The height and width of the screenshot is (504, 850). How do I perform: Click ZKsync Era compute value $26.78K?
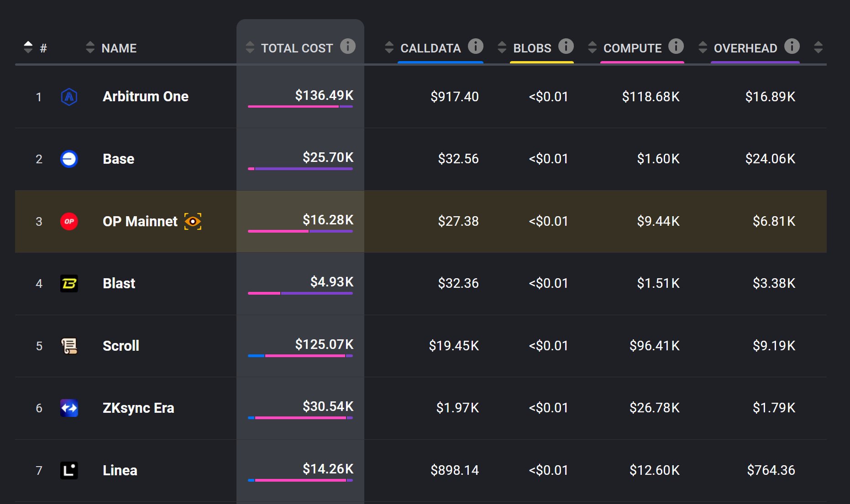(x=655, y=408)
